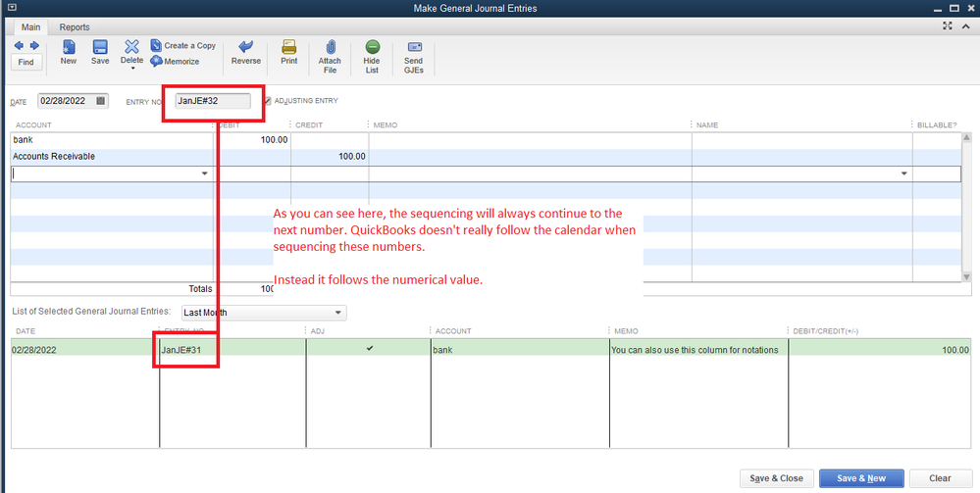Select the bank account row
The width and height of the screenshot is (980, 493).
[x=487, y=140]
